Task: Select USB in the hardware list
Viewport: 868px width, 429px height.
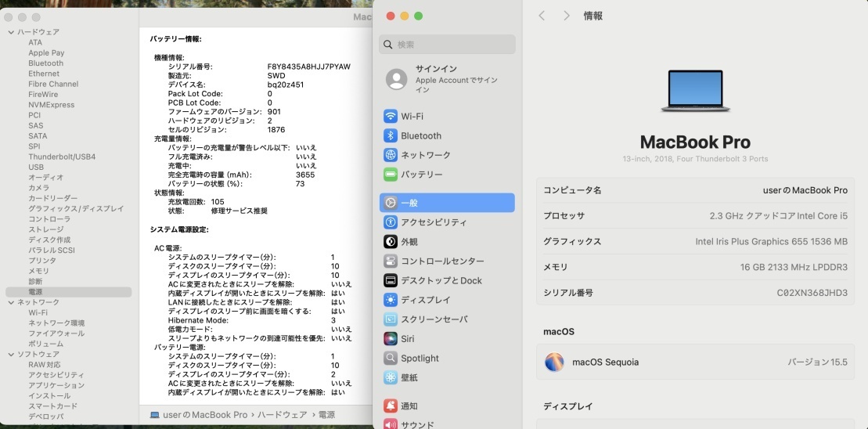Action: click(36, 168)
